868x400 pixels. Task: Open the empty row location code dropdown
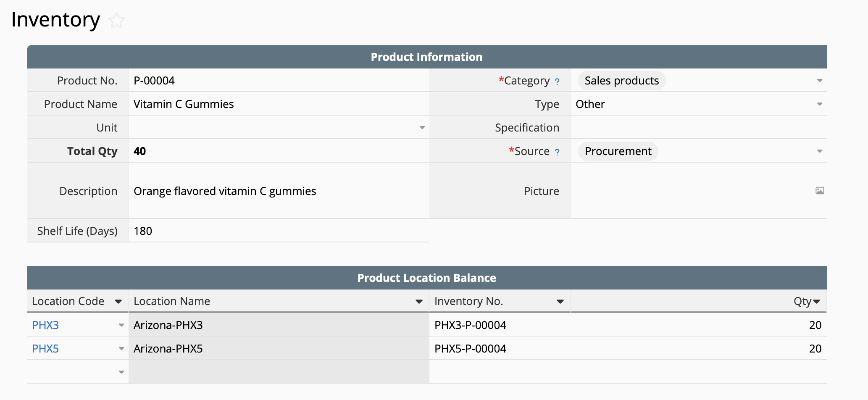[121, 372]
